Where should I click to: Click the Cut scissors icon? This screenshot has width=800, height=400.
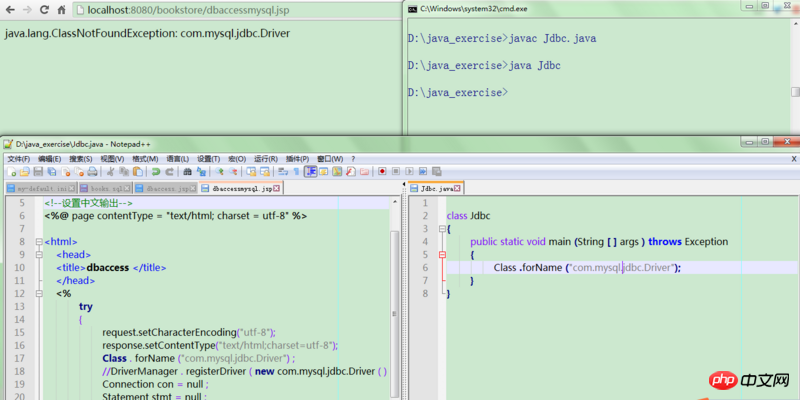(x=110, y=172)
